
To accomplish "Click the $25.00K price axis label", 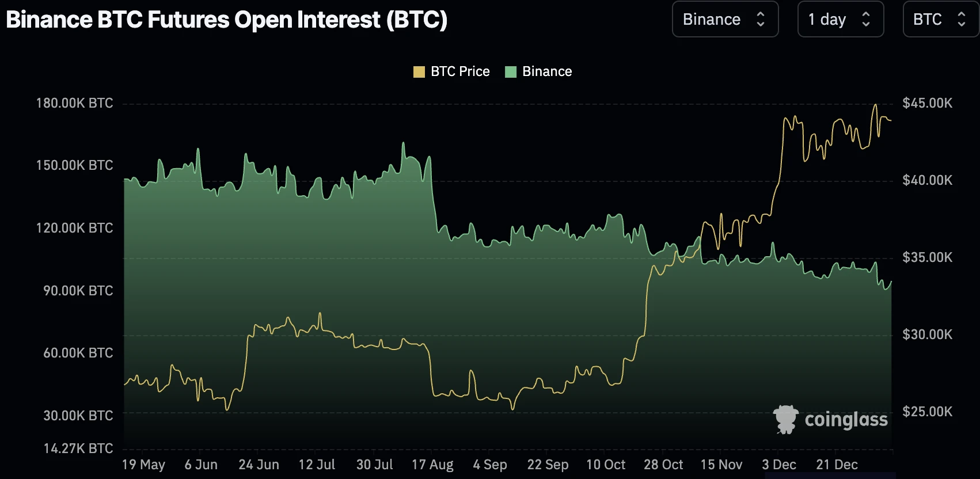I will tap(927, 412).
